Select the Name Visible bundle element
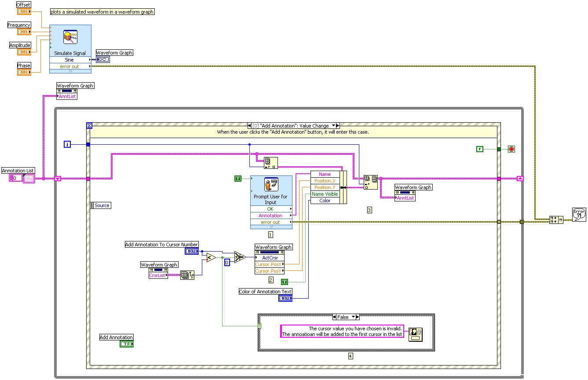Image resolution: width=588 pixels, height=380 pixels. [x=325, y=194]
